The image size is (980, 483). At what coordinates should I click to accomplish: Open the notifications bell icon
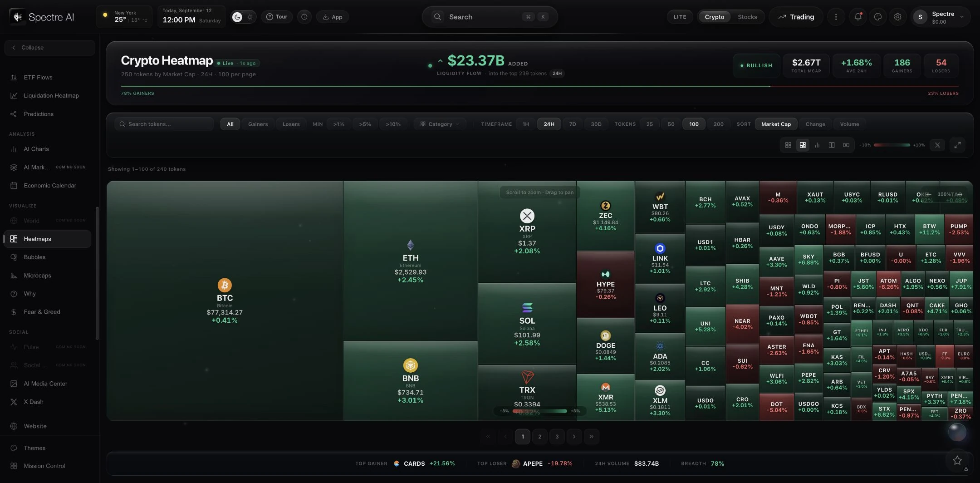pos(858,17)
